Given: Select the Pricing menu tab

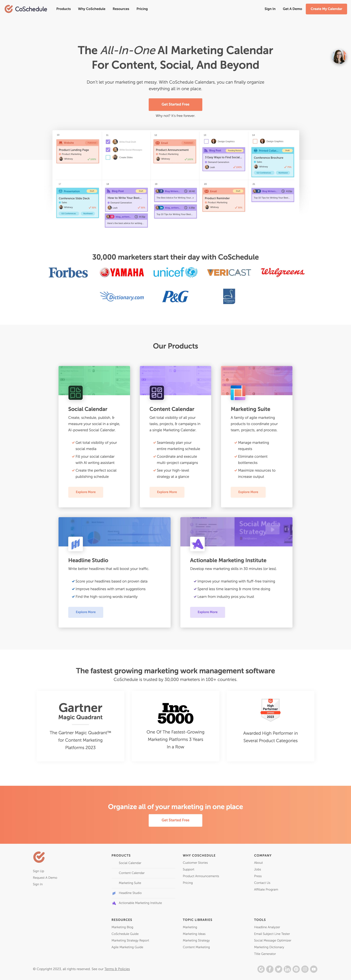Looking at the screenshot, I should pos(142,9).
